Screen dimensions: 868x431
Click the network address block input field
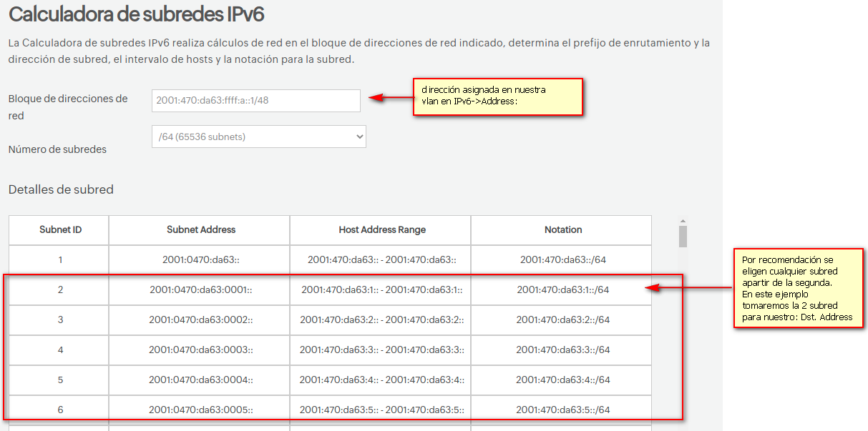tap(255, 101)
